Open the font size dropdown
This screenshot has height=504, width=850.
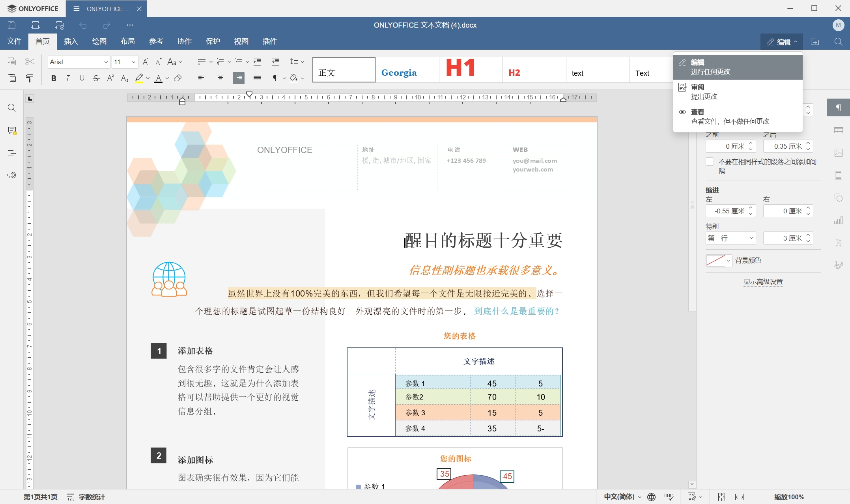pyautogui.click(x=133, y=62)
